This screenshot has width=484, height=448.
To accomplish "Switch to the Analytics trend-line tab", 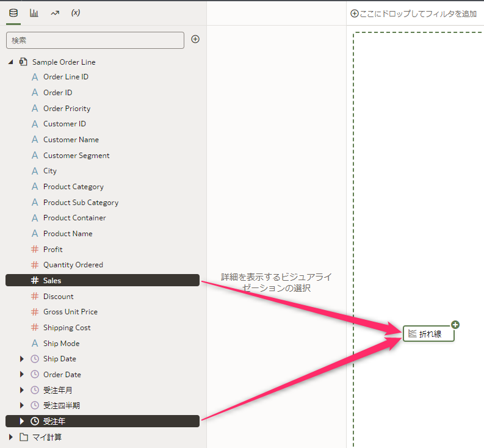I will click(55, 13).
